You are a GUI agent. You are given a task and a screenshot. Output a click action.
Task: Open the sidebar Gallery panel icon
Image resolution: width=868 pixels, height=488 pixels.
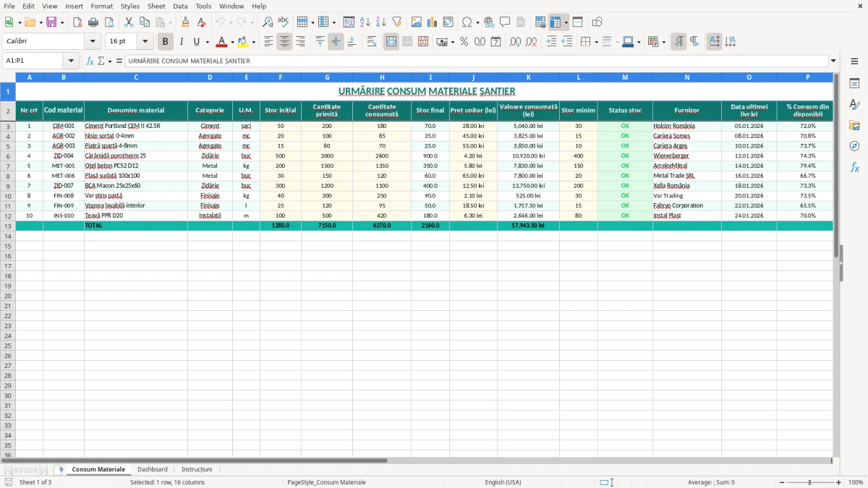click(854, 126)
